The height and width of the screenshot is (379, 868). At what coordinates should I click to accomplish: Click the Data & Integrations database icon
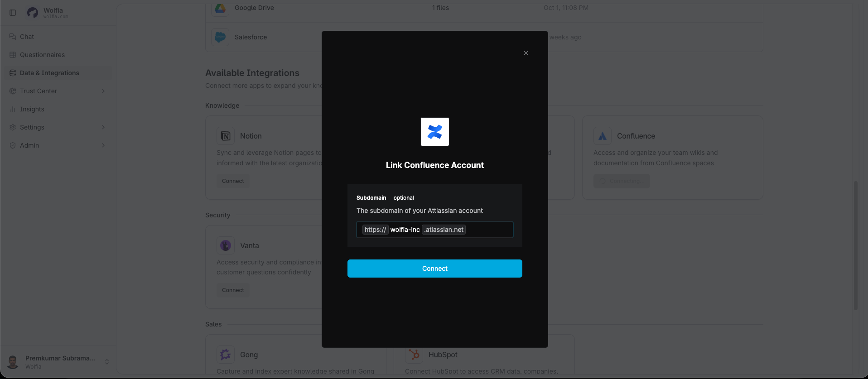(x=13, y=73)
